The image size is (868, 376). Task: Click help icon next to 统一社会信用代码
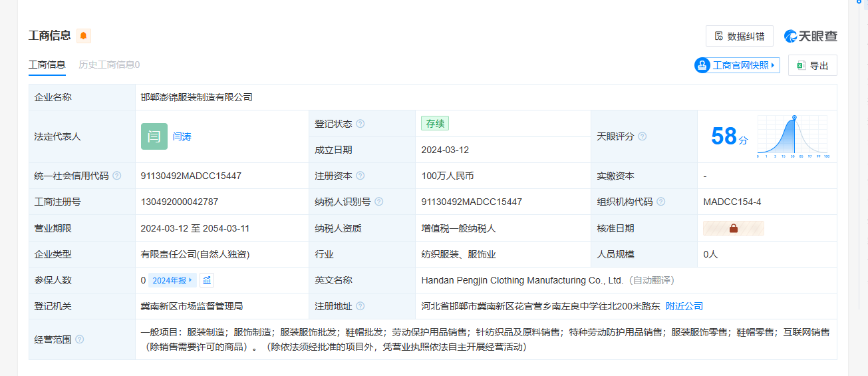[x=117, y=176]
